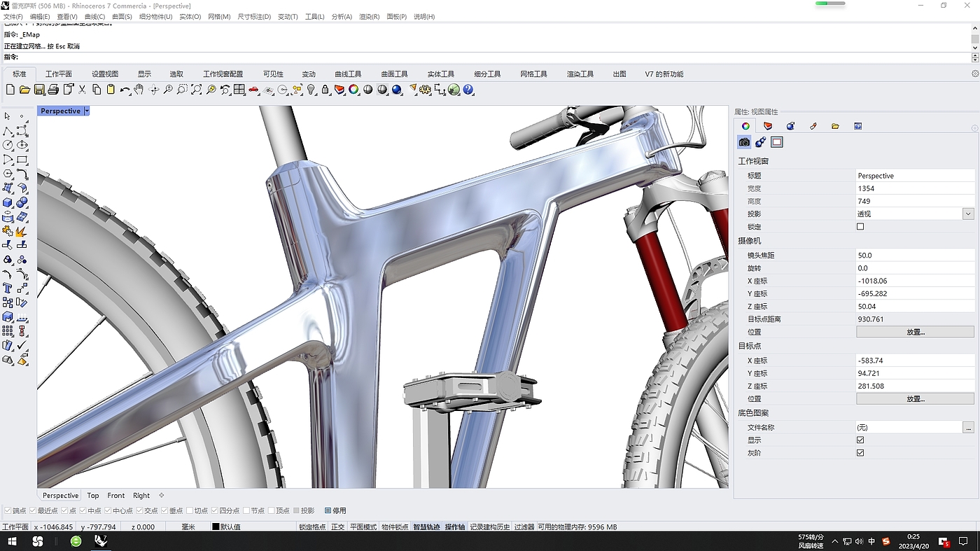This screenshot has height=551, width=980.
Task: Click the ... browse button for 文件名称
Action: click(968, 428)
